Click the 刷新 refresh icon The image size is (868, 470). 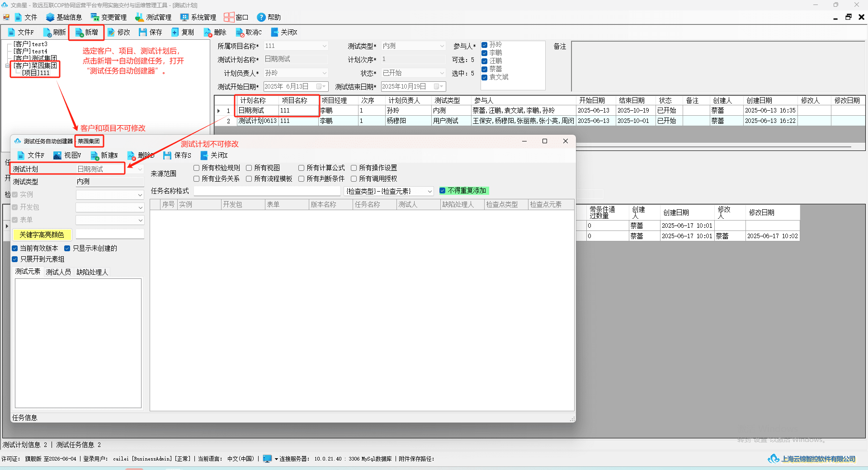tap(47, 33)
